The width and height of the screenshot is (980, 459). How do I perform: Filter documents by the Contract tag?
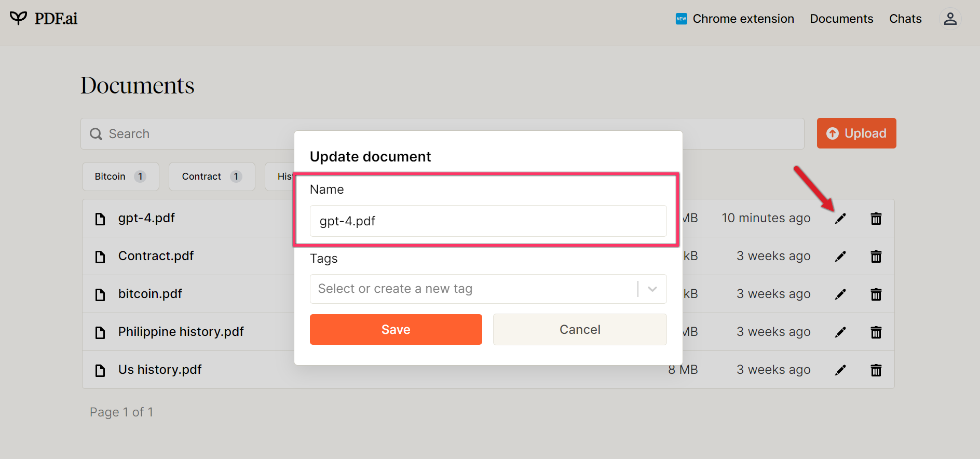[211, 177]
